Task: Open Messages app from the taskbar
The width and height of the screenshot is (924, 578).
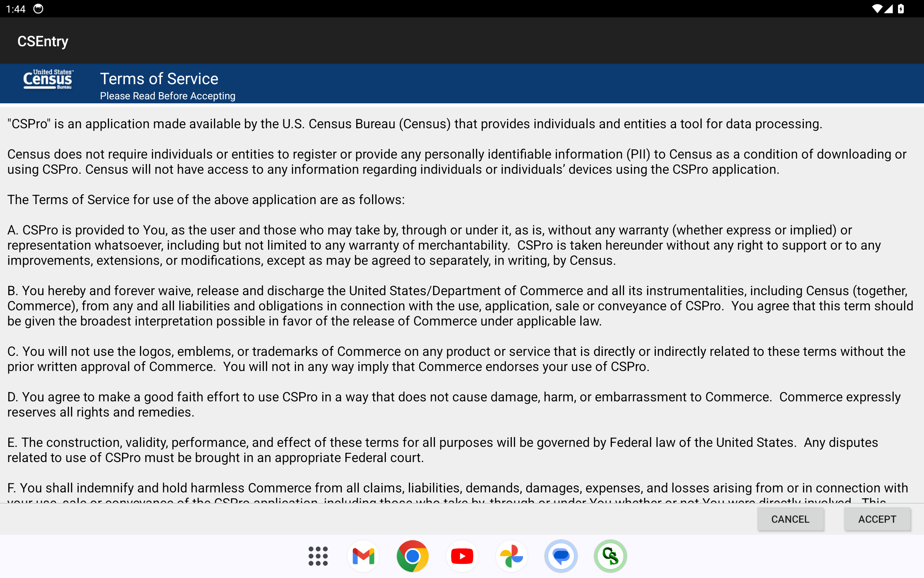Action: coord(561,556)
